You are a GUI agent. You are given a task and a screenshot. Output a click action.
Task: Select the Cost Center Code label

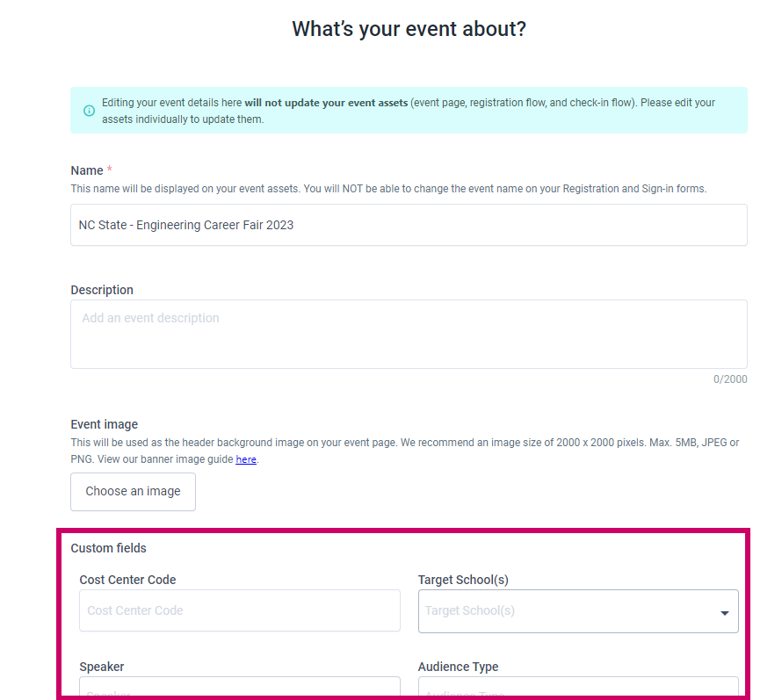click(127, 580)
